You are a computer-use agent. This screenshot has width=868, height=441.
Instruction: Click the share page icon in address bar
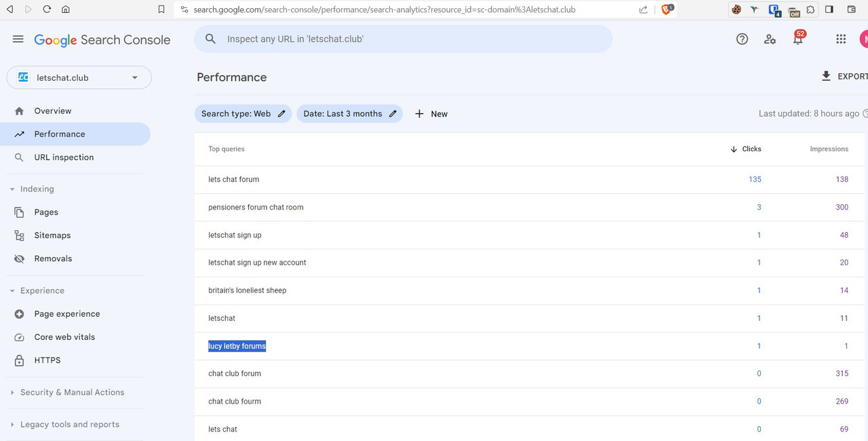(x=643, y=9)
